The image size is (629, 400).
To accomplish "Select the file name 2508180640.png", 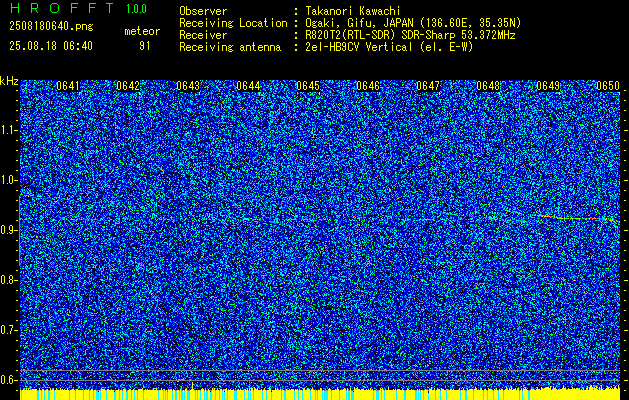I will pyautogui.click(x=51, y=27).
